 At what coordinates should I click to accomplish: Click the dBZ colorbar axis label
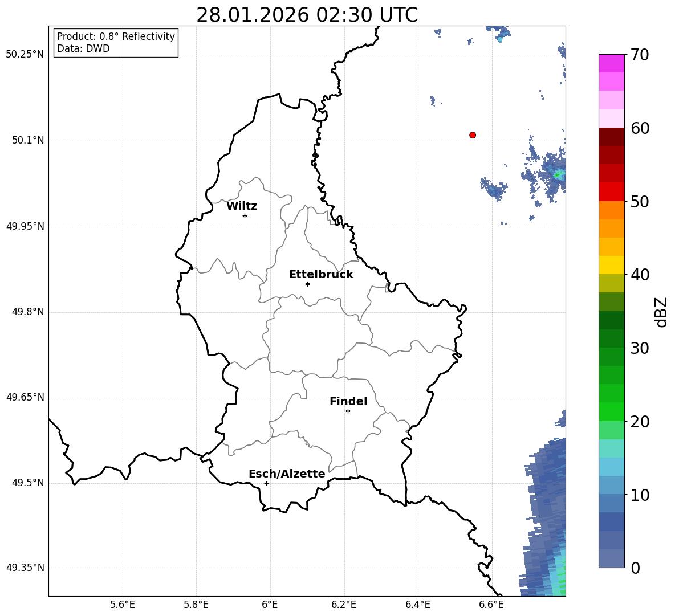(x=662, y=312)
